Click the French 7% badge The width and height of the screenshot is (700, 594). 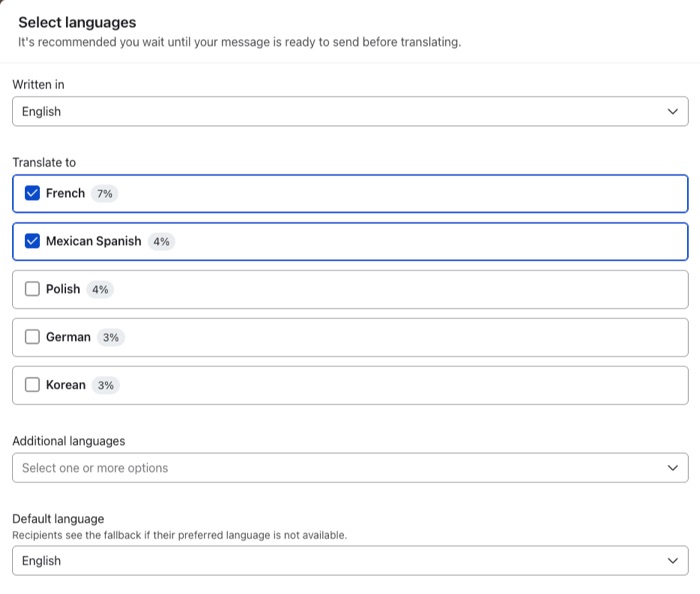click(x=105, y=194)
